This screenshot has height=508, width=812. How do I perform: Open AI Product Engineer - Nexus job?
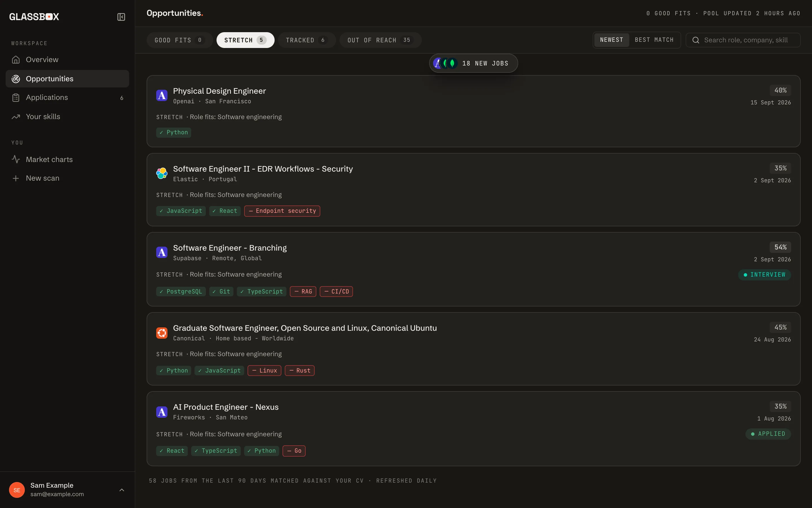[226, 407]
